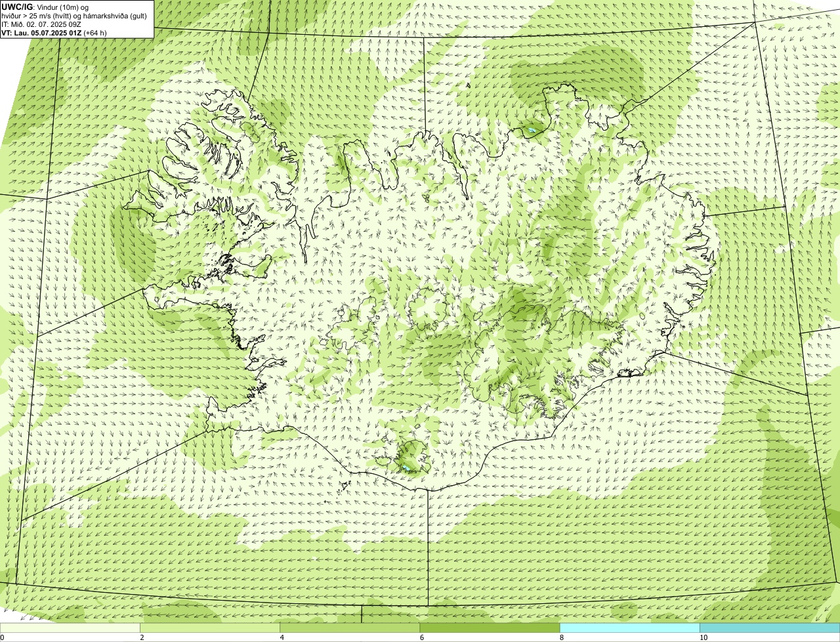Click the '6' tick label on the color scale
The image size is (840, 642).
(x=421, y=637)
